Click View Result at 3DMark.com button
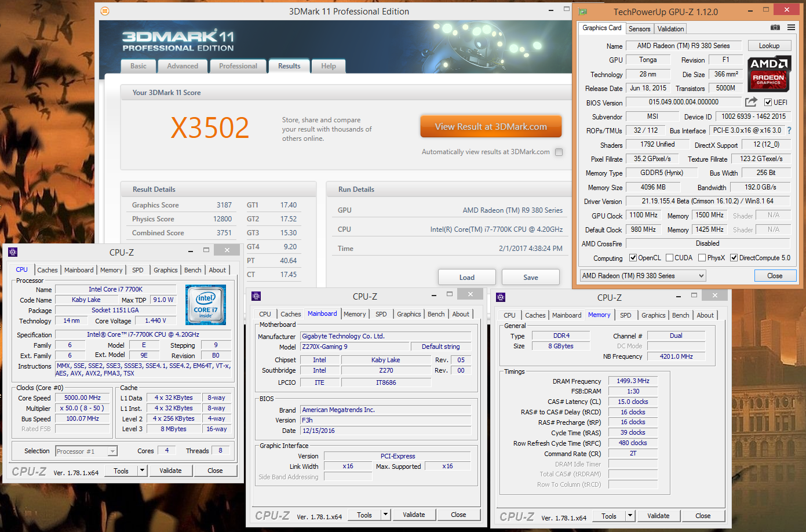 click(x=491, y=126)
